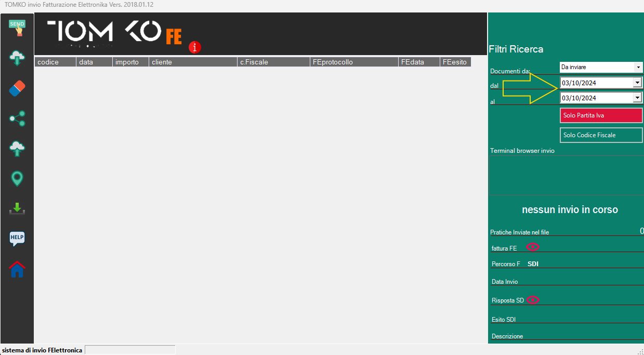Click the 'Esito SDI' label

click(x=503, y=320)
